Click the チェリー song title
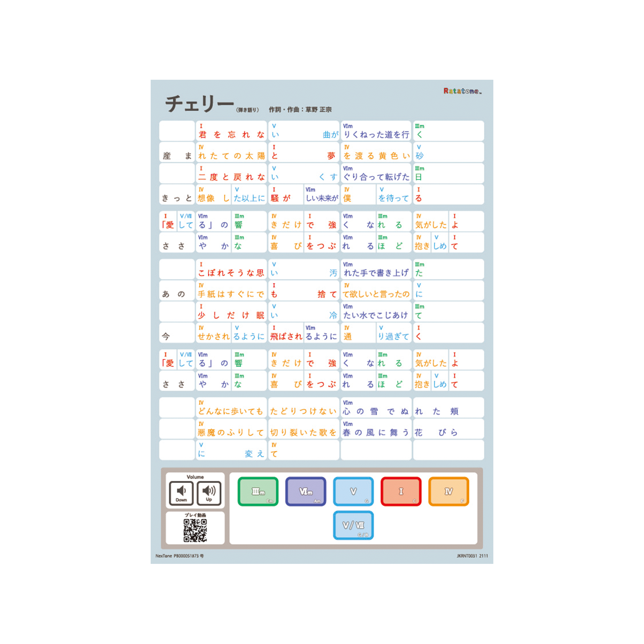Screen dimensions: 644x644 click(199, 104)
